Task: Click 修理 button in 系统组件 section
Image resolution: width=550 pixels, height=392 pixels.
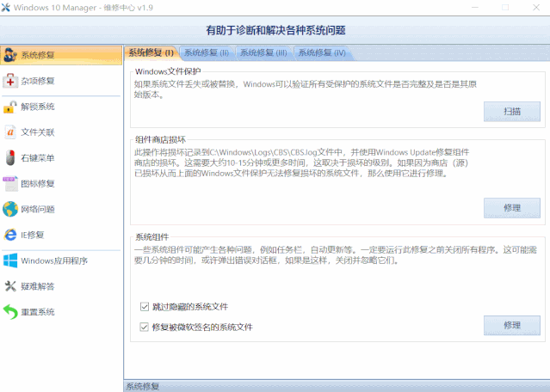Action: coord(511,325)
